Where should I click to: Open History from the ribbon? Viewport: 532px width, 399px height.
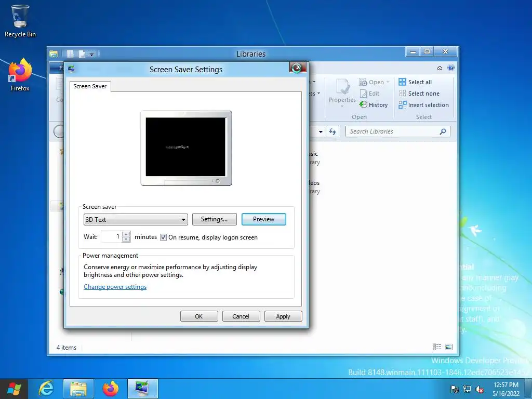pos(374,105)
